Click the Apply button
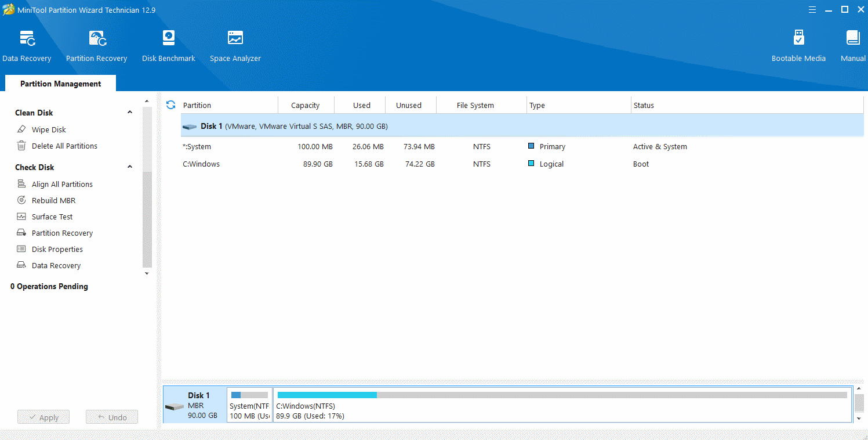 (x=43, y=417)
